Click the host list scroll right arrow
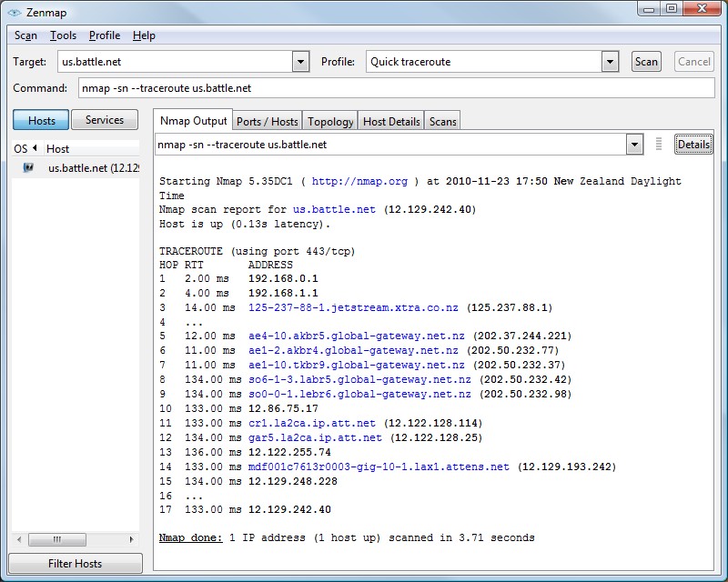This screenshot has height=582, width=728. click(x=131, y=539)
